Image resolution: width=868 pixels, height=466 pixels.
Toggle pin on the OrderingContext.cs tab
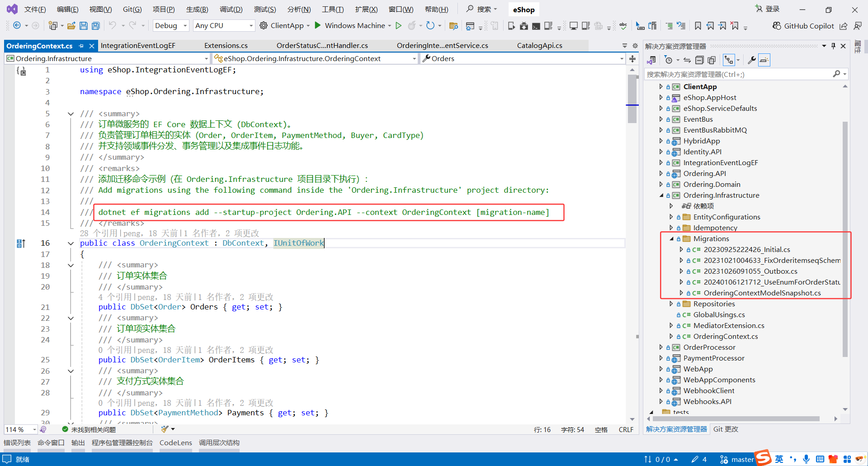coord(81,46)
